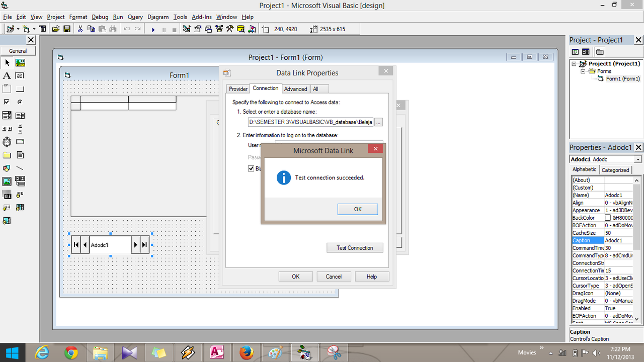Open Firefox from the taskbar
The height and width of the screenshot is (362, 644).
click(247, 353)
